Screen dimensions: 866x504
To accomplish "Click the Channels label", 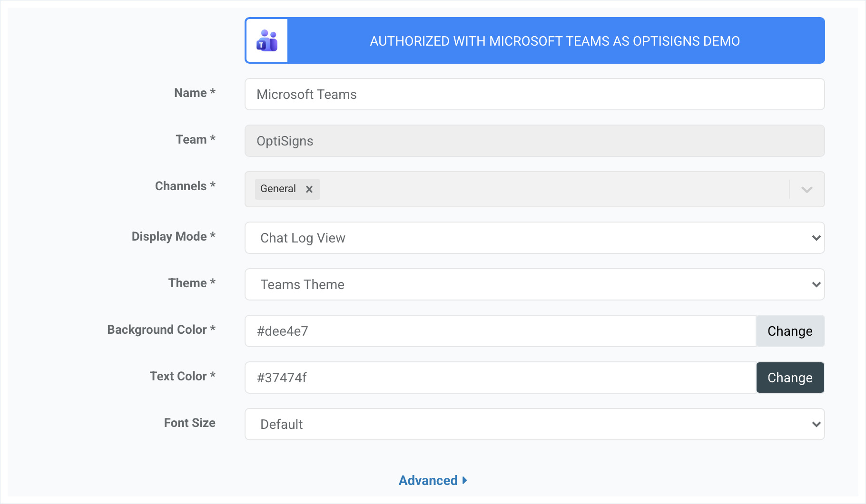I will point(185,186).
